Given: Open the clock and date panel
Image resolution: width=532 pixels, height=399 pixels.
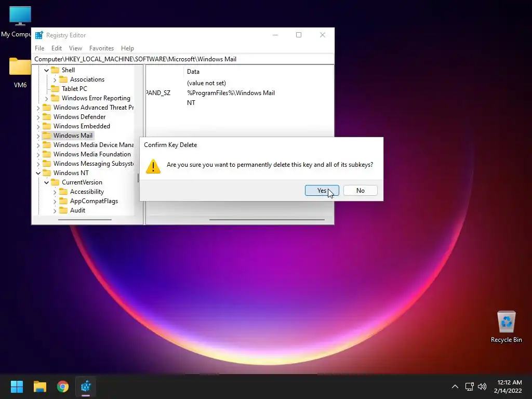Looking at the screenshot, I should 508,387.
